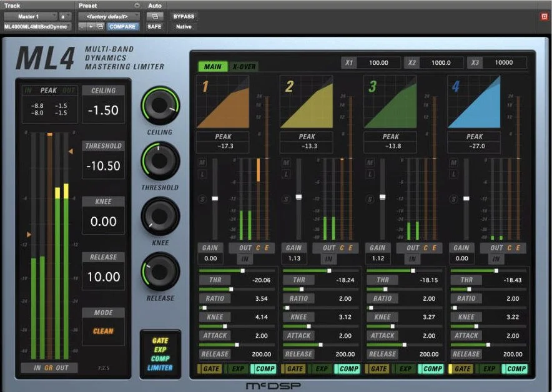Select next preset with plus button

(x=91, y=27)
